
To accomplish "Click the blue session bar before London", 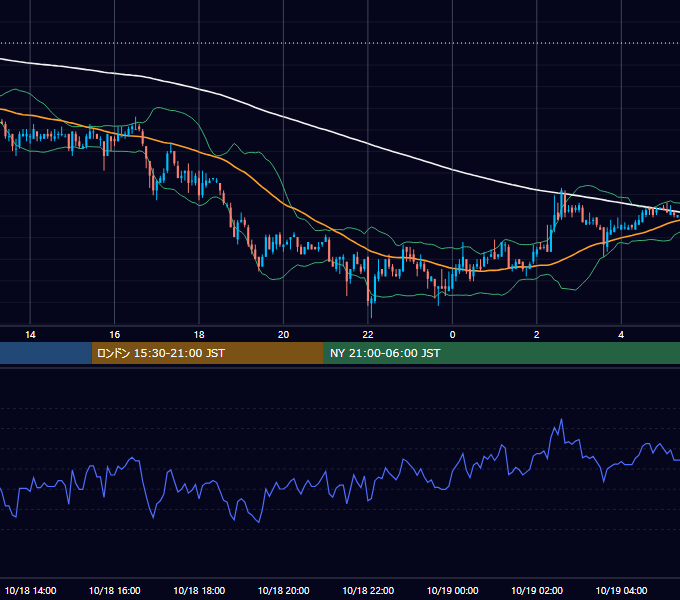I will click(46, 353).
